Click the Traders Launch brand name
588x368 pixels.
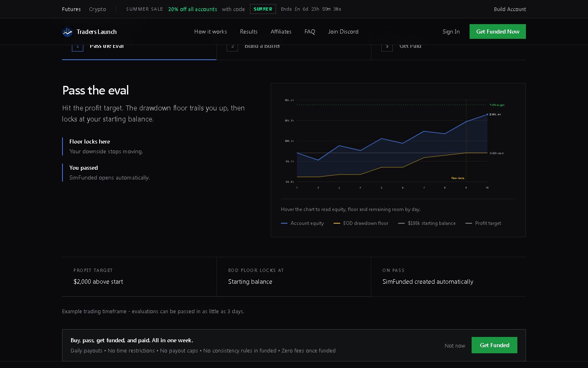click(x=97, y=31)
